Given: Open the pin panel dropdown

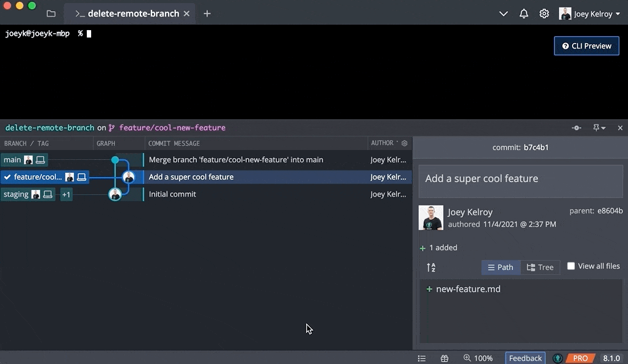Looking at the screenshot, I should point(599,128).
